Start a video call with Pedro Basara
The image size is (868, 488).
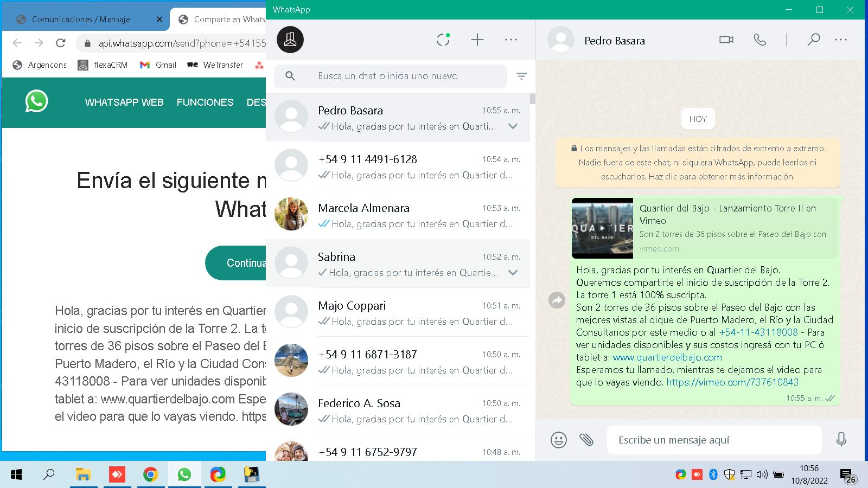point(726,40)
